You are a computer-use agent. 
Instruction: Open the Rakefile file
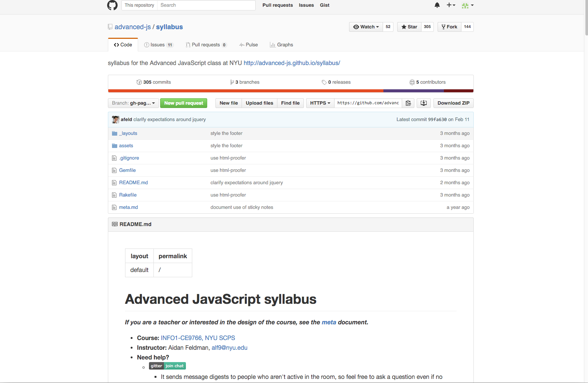pos(128,195)
